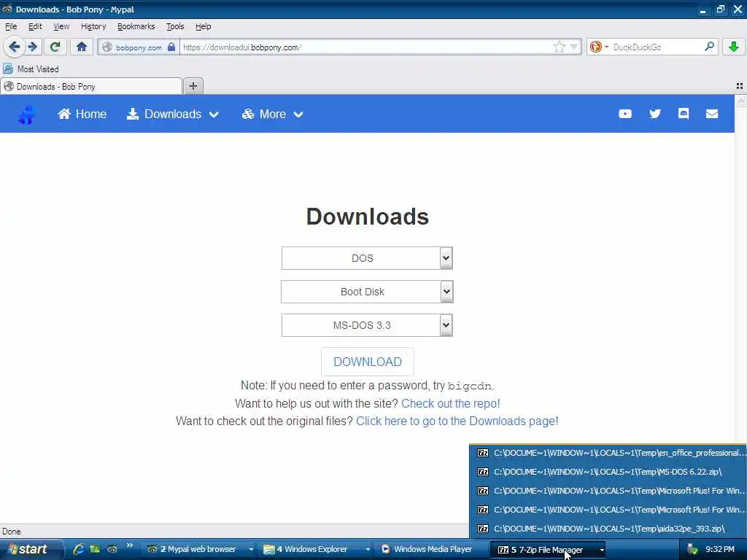This screenshot has width=747, height=560.
Task: Switch to the en_office_professional 7-Zip window
Action: coord(608,453)
